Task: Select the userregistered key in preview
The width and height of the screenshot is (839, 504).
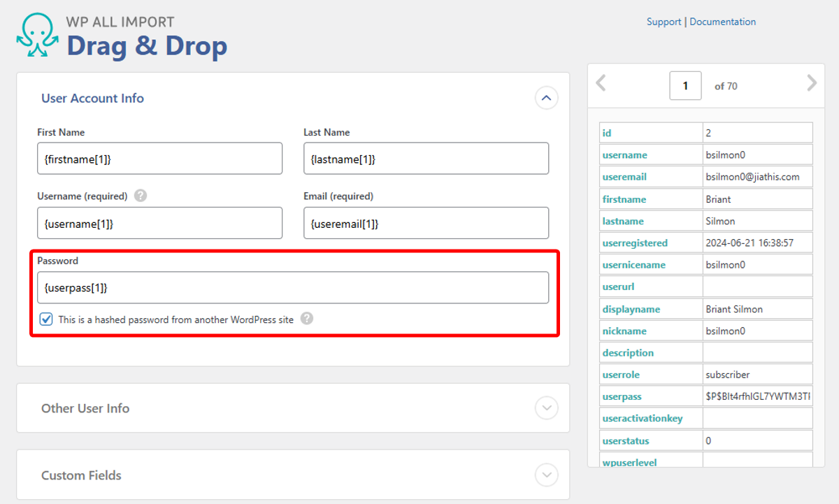Action: [635, 243]
